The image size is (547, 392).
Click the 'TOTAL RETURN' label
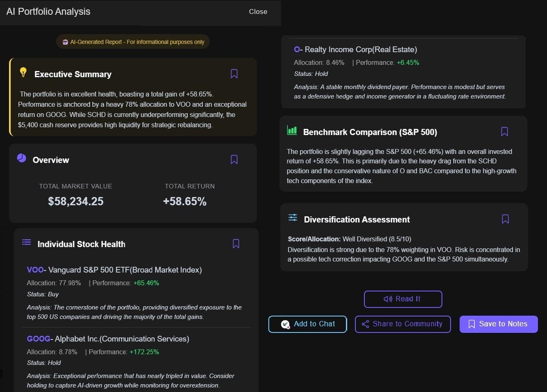[x=190, y=186]
